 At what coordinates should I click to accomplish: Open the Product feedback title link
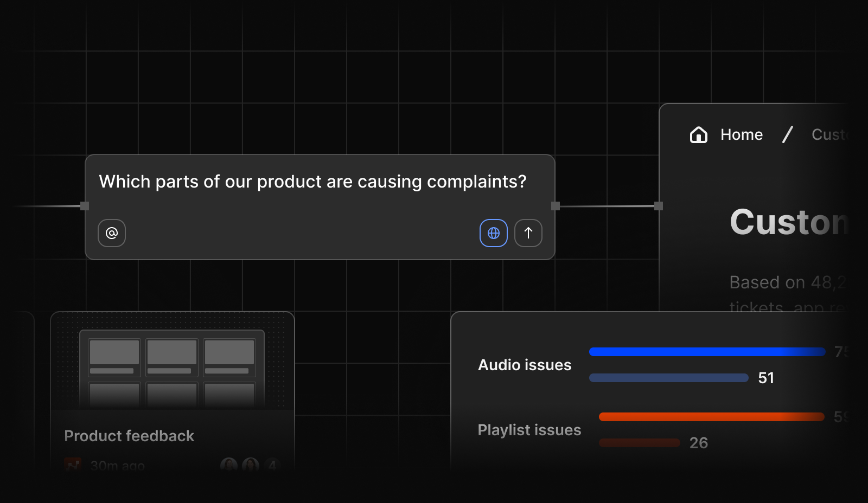(129, 436)
